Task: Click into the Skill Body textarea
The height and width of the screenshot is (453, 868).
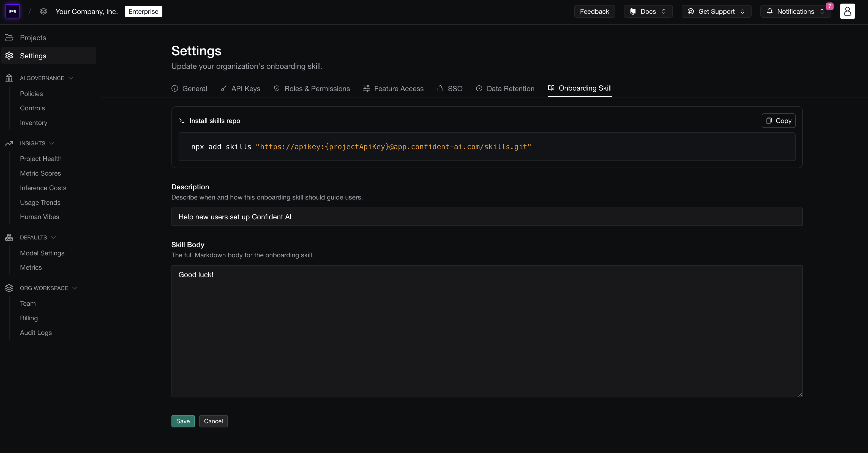Action: coord(487,331)
